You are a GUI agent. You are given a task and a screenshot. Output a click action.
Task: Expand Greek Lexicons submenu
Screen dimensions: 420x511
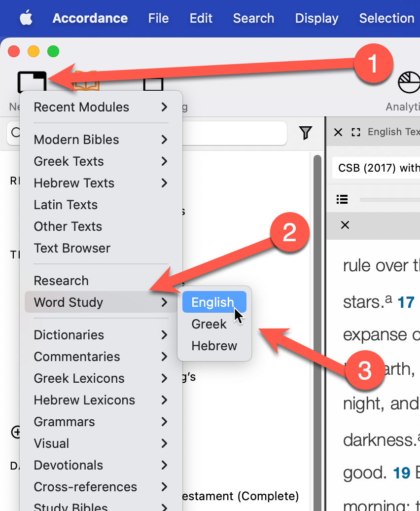101,378
